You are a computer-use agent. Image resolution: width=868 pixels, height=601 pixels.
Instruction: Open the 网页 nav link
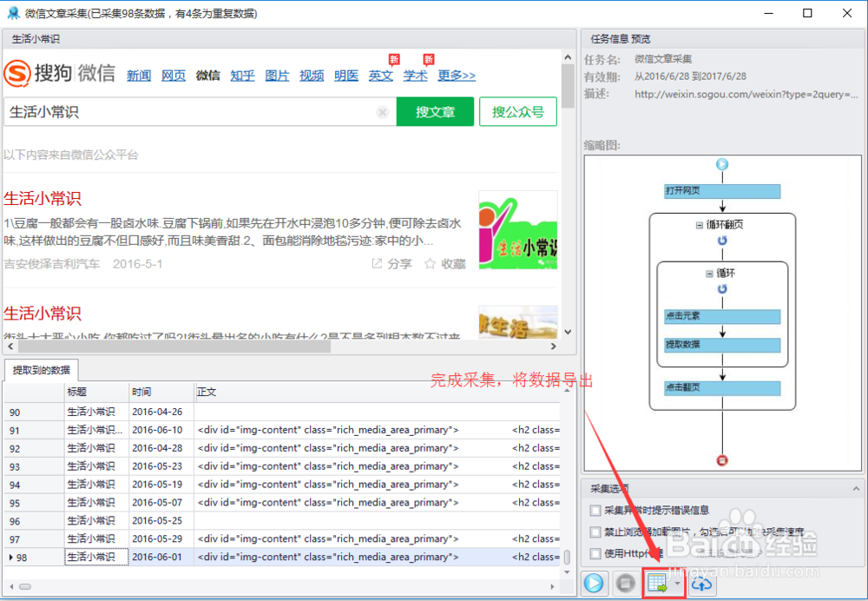coord(174,76)
